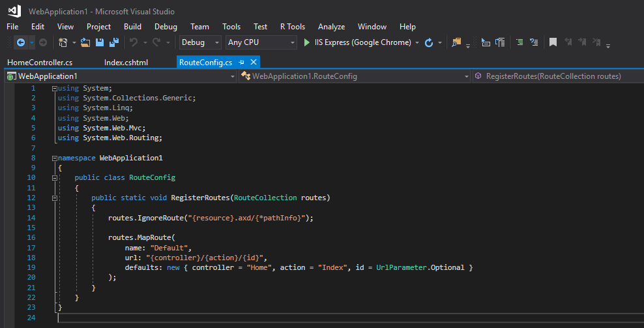Click the RouteCollection type in line 12

[265, 198]
